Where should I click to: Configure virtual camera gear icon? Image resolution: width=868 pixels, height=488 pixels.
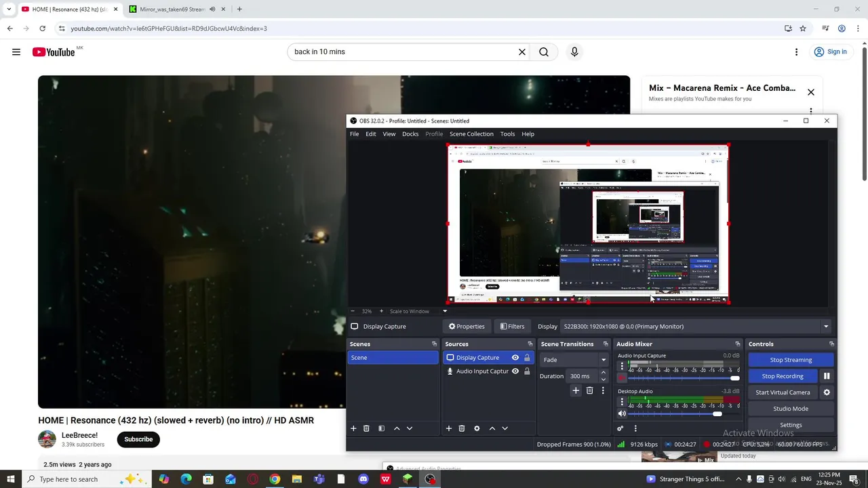tap(827, 392)
